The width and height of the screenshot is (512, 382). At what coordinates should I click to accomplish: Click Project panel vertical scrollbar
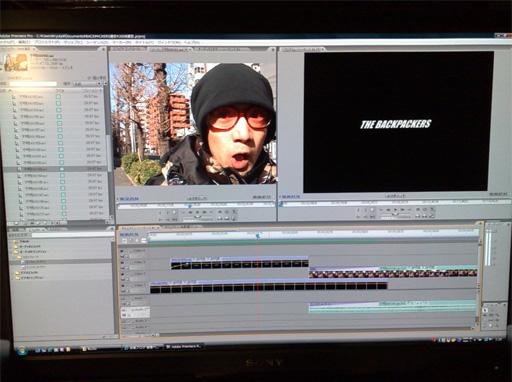tap(108, 152)
